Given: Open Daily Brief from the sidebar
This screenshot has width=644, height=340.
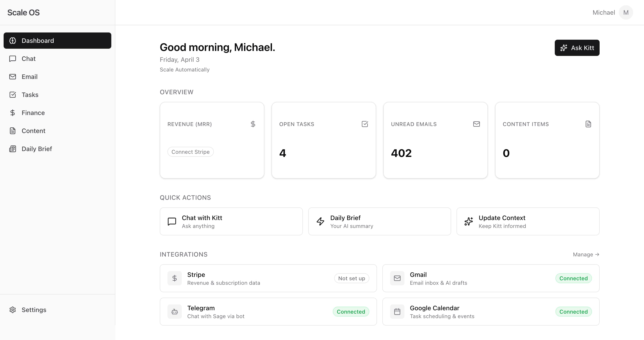Looking at the screenshot, I should pos(37,149).
